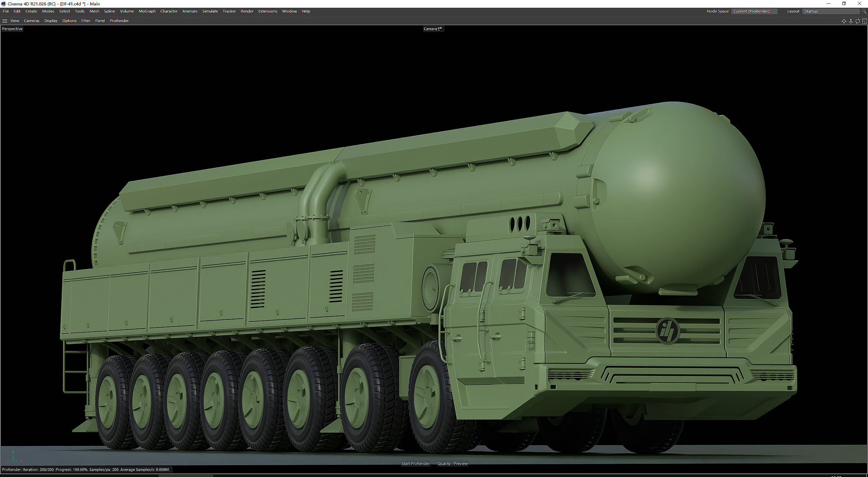This screenshot has width=868, height=477.
Task: Open the viewport hamburger menu icon
Action: tap(5, 21)
